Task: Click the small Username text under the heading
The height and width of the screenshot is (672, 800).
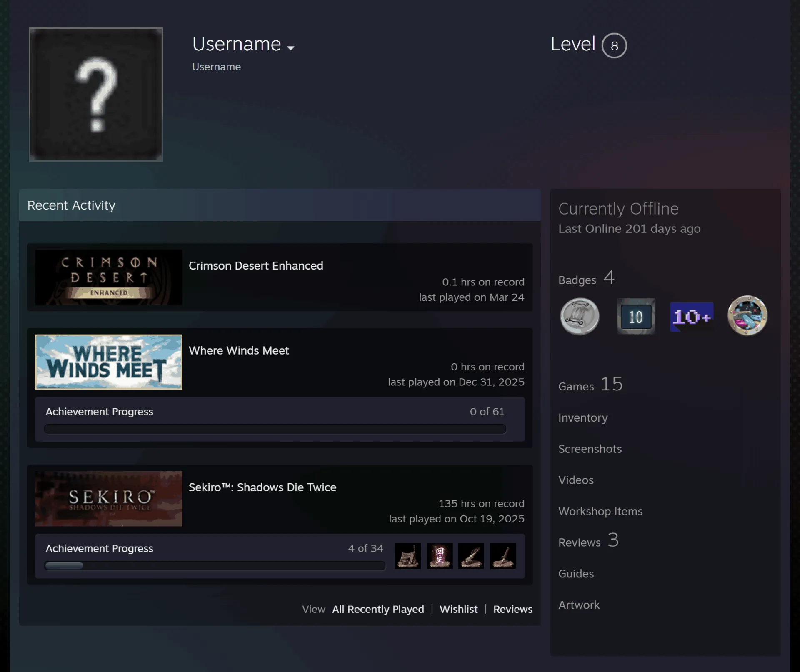Action: [216, 67]
